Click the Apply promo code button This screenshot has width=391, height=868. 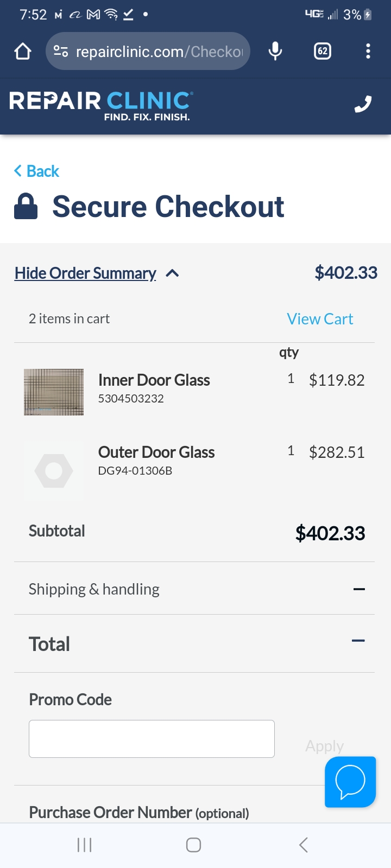point(324,746)
